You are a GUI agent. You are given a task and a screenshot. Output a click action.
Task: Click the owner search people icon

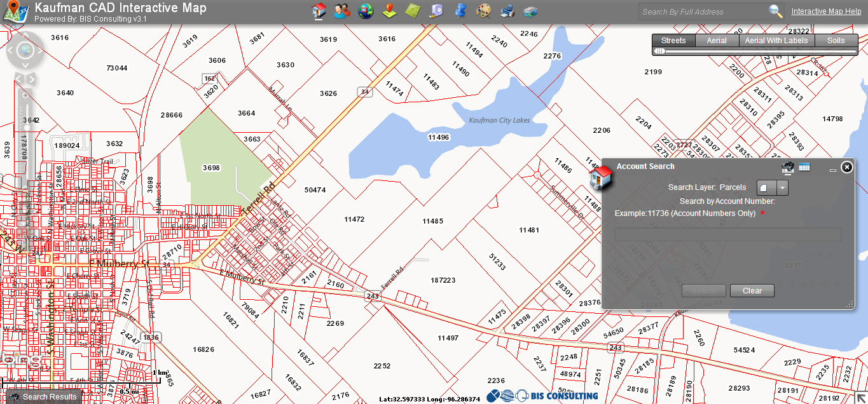(342, 11)
